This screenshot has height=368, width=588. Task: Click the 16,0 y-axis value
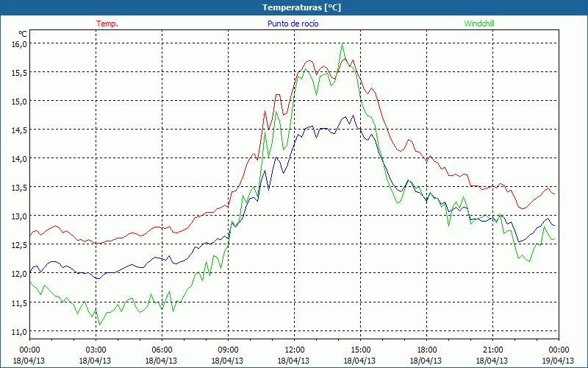pos(19,44)
